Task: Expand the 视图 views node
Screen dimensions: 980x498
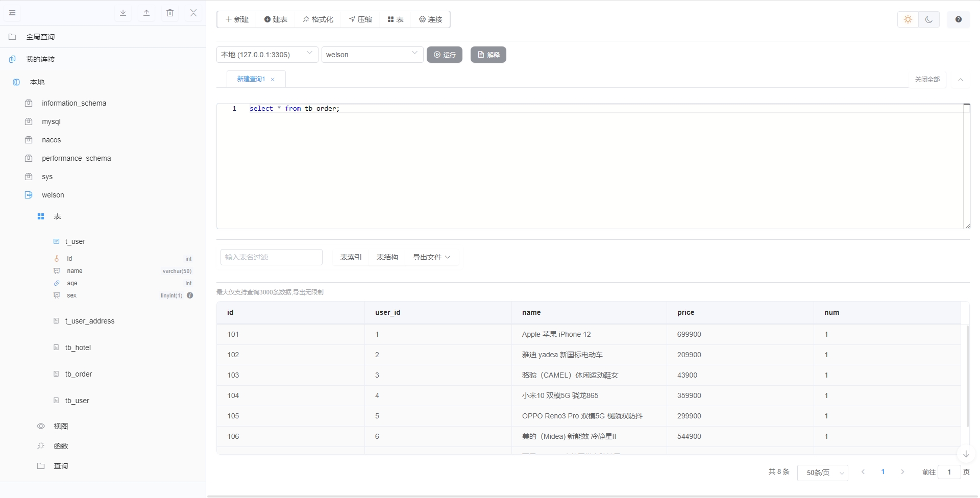Action: click(60, 426)
